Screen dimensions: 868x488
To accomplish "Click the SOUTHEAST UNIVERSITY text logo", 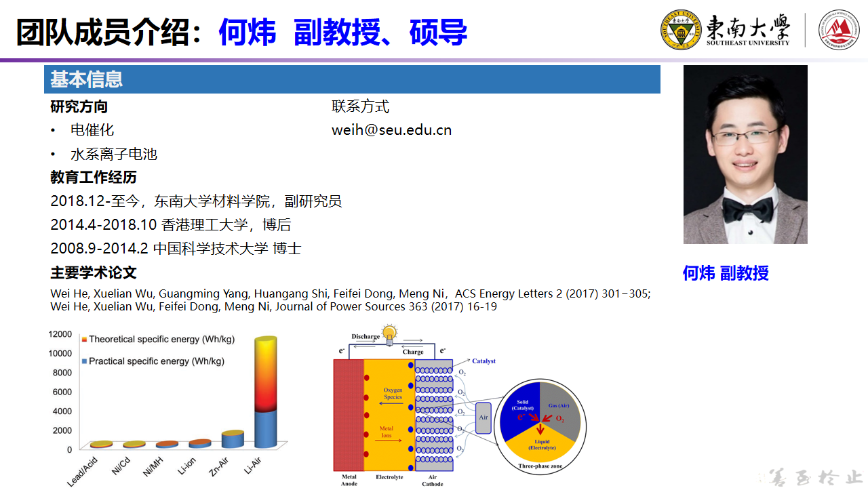I will coord(748,43).
